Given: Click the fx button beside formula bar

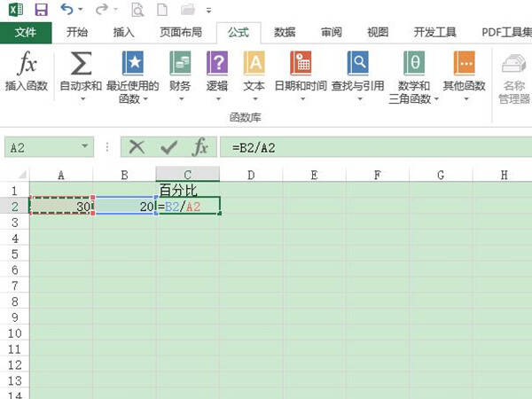Looking at the screenshot, I should pyautogui.click(x=200, y=147).
